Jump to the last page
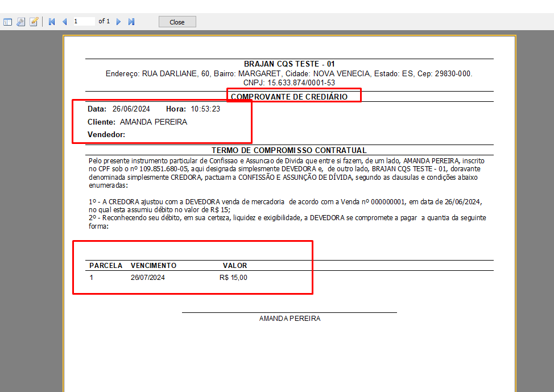Image resolution: width=554 pixels, height=392 pixels. tap(131, 22)
